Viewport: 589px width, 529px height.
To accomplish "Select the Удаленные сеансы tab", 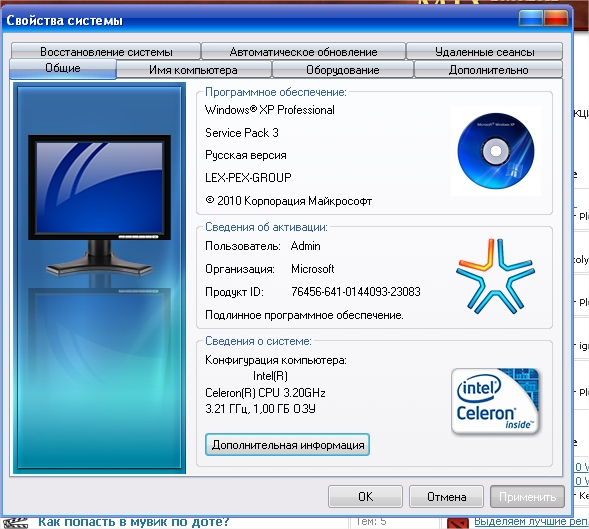I will click(x=484, y=51).
